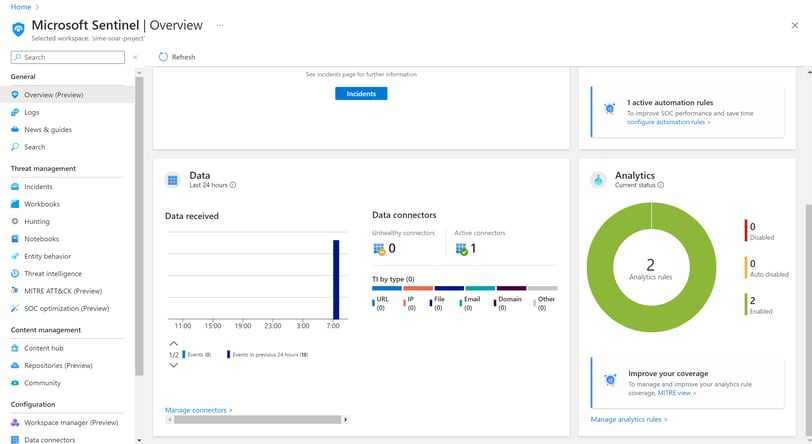Screen dimensions: 812x444
Task: Click the green Enabled donut chart segment
Action: pos(600,267)
